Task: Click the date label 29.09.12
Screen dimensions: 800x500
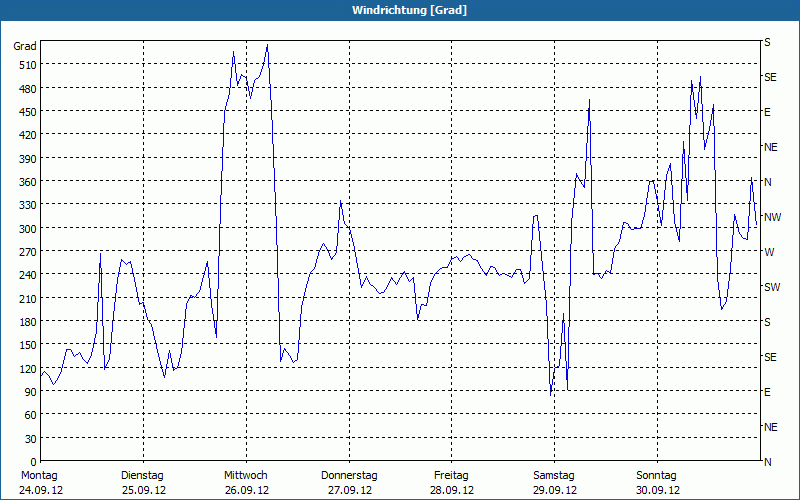Action: tap(555, 490)
